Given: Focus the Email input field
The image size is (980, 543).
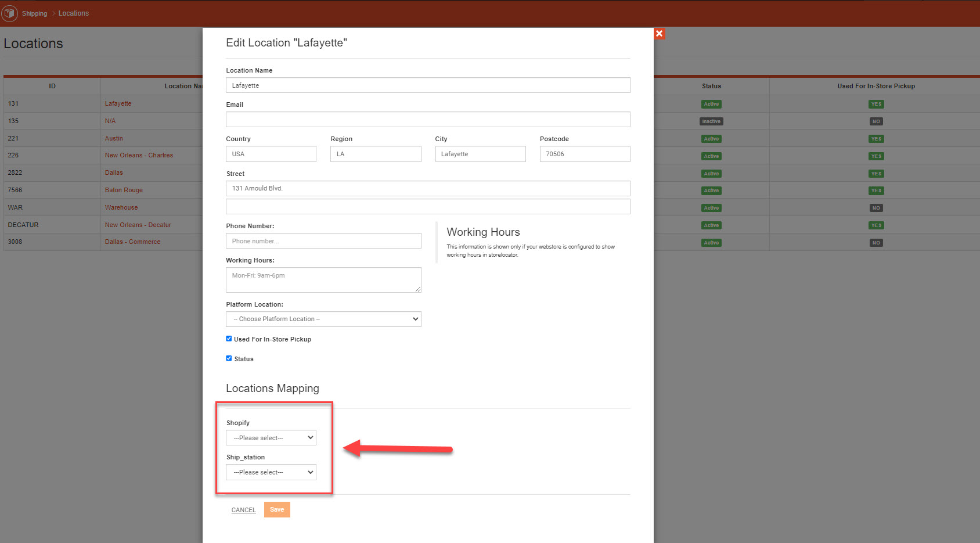Looking at the screenshot, I should point(428,120).
